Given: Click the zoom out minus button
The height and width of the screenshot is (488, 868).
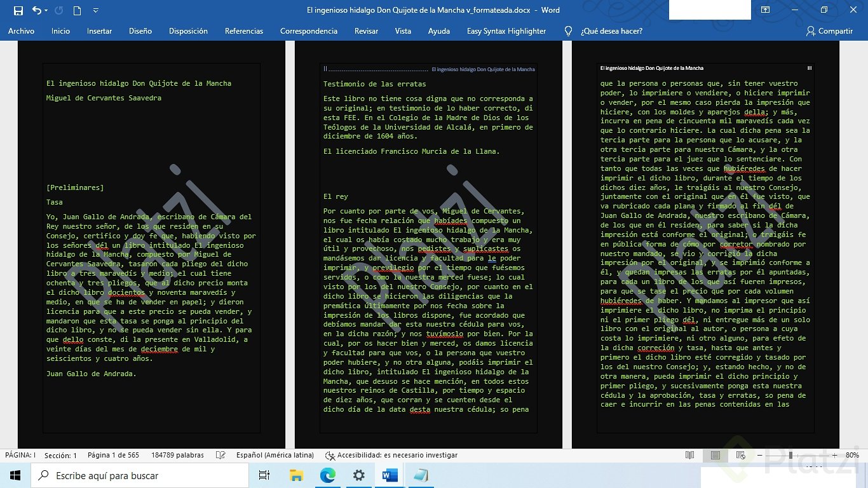Looking at the screenshot, I should point(759,455).
